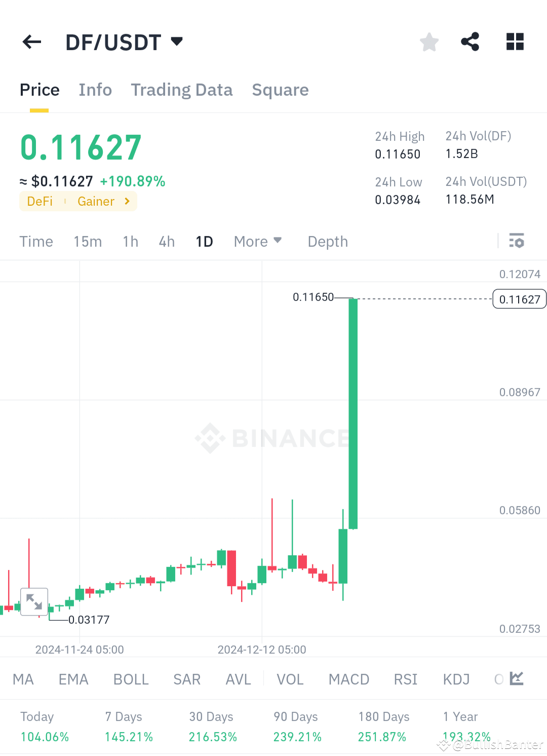This screenshot has height=756, width=547.
Task: Enable the VOL indicator
Action: tap(290, 679)
